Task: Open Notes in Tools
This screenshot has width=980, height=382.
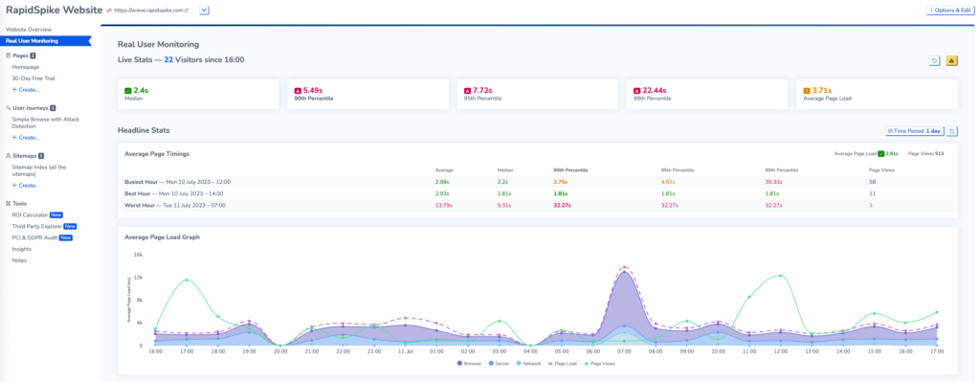Action: pyautogui.click(x=19, y=260)
